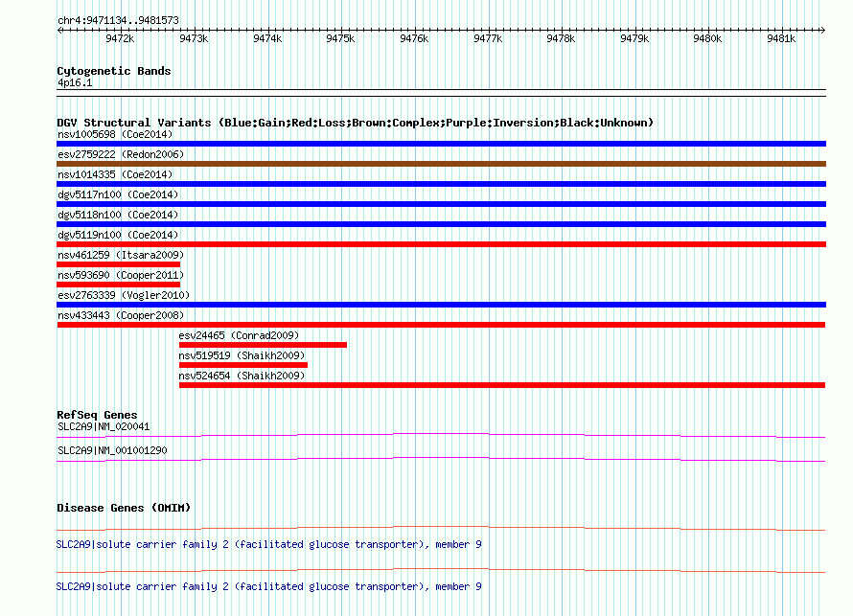Click the 9481k ruler tick label
The image size is (853, 616).
pos(782,38)
